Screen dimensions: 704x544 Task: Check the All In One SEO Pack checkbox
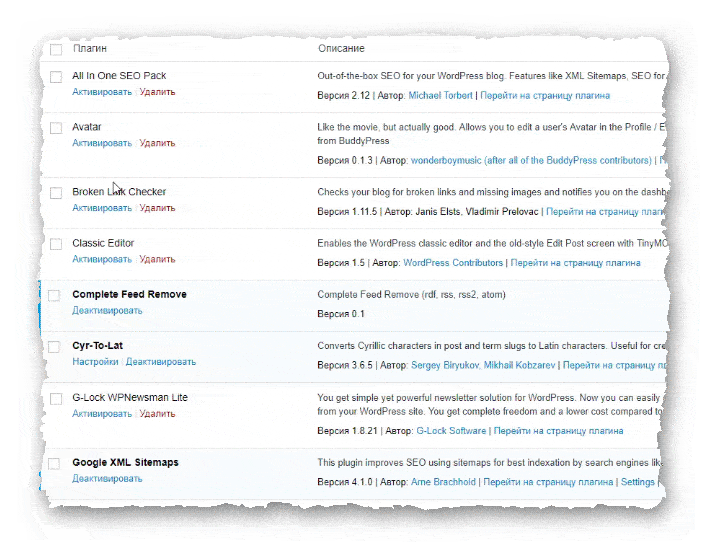[56, 77]
